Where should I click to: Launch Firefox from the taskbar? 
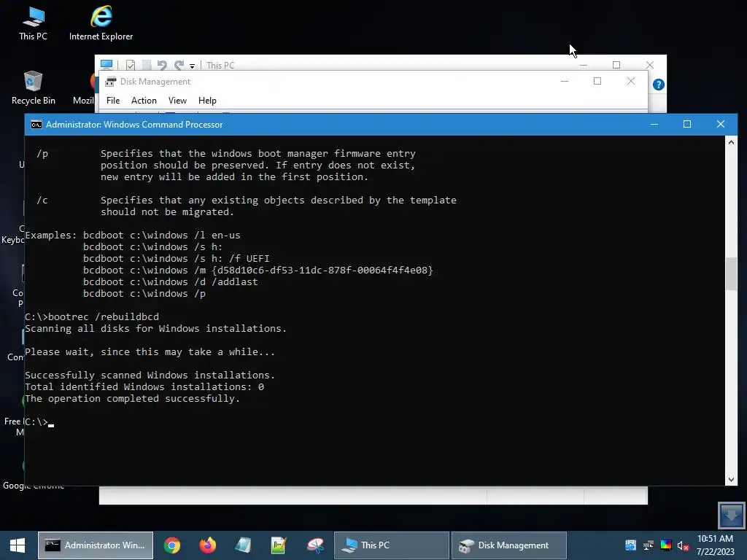coord(207,545)
